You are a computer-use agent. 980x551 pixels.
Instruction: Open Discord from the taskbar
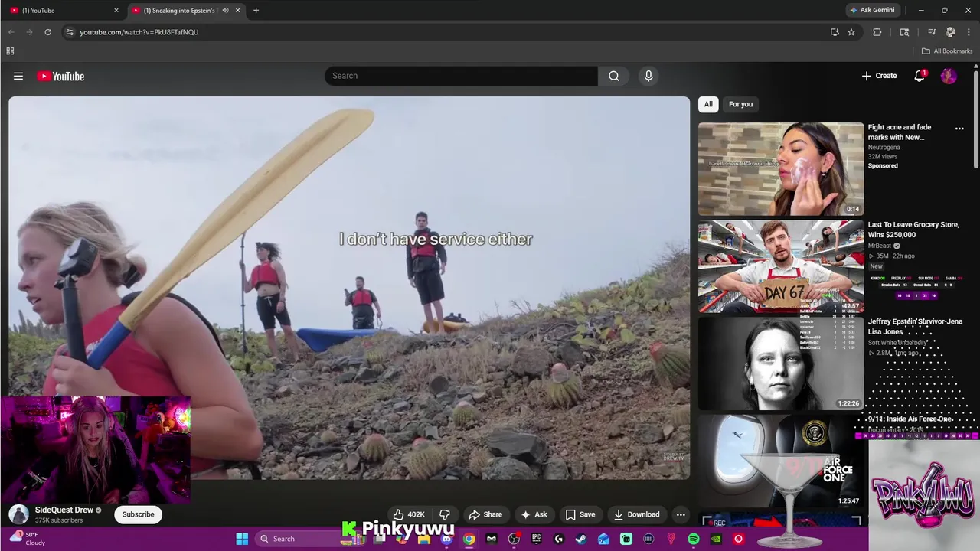tap(446, 539)
